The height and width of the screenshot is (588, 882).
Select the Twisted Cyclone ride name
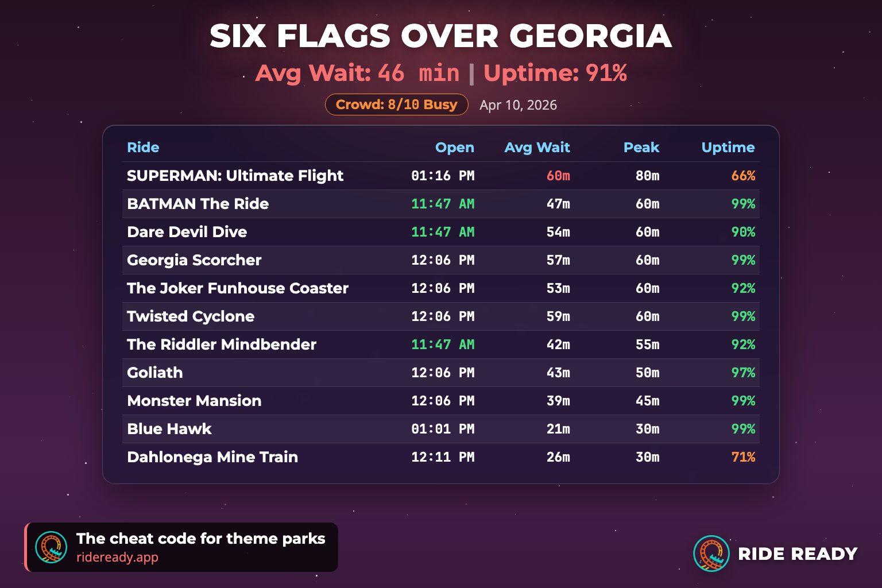[191, 316]
